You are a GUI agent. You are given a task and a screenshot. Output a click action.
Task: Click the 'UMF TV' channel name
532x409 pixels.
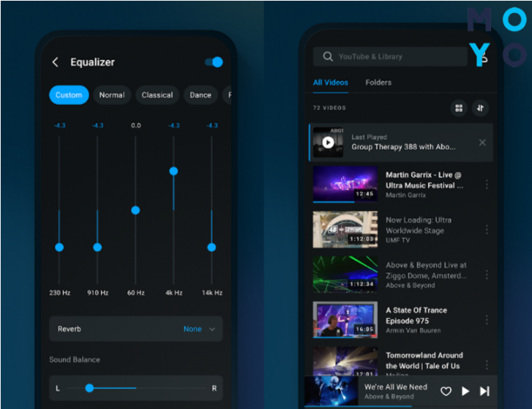[398, 240]
